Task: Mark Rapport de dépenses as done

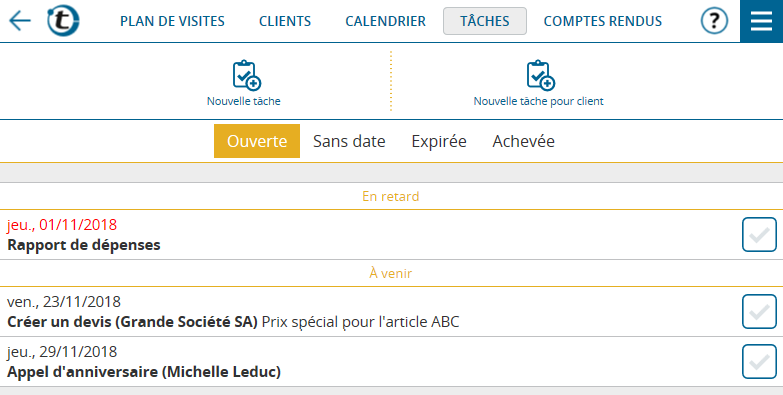Action: 759,235
